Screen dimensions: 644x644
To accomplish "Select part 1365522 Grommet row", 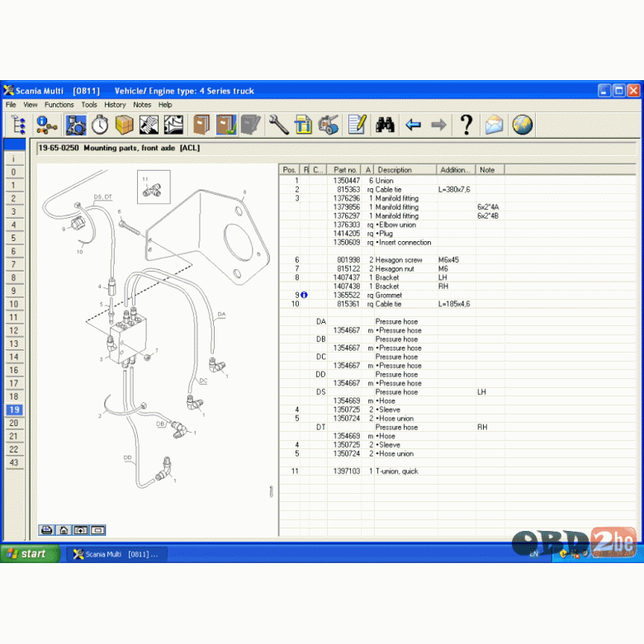I will tap(457, 295).
